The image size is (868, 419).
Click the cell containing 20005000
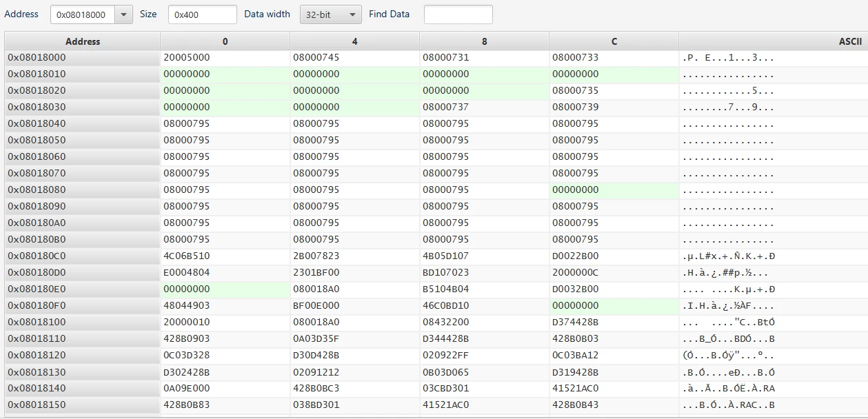[x=225, y=58]
